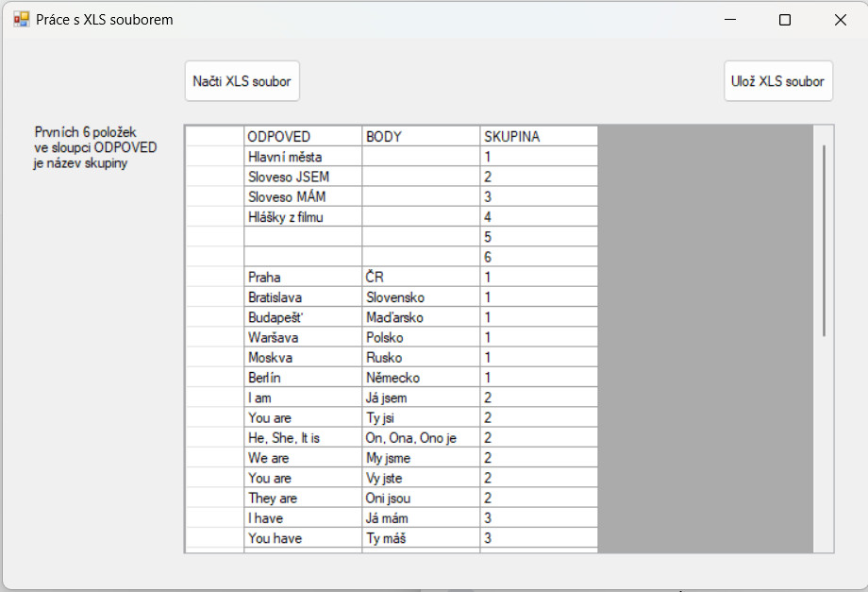Image resolution: width=868 pixels, height=592 pixels.
Task: Click the empty BODY cell in 'Hlavní města' row
Action: (421, 157)
